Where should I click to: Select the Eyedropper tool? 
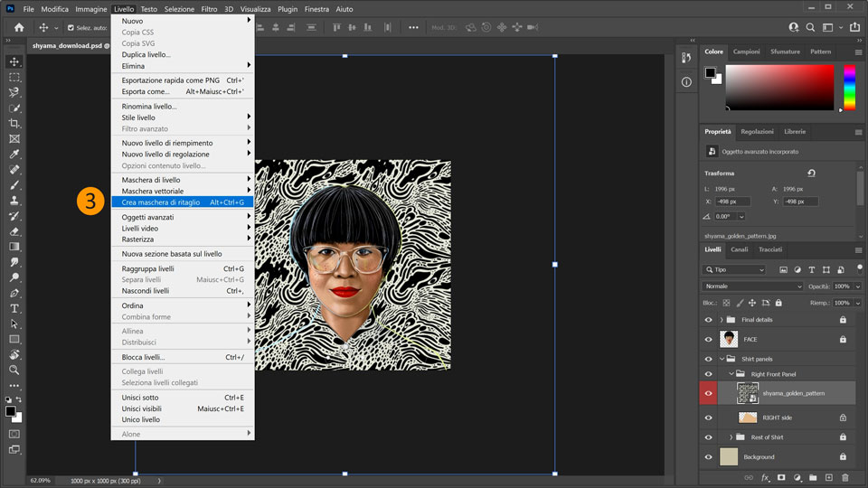tap(14, 154)
